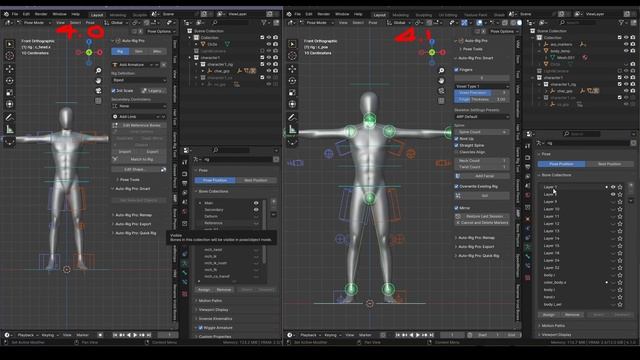Click star icon on Layer 9 row
Viewport: 640px width, 360px height.
(620, 202)
